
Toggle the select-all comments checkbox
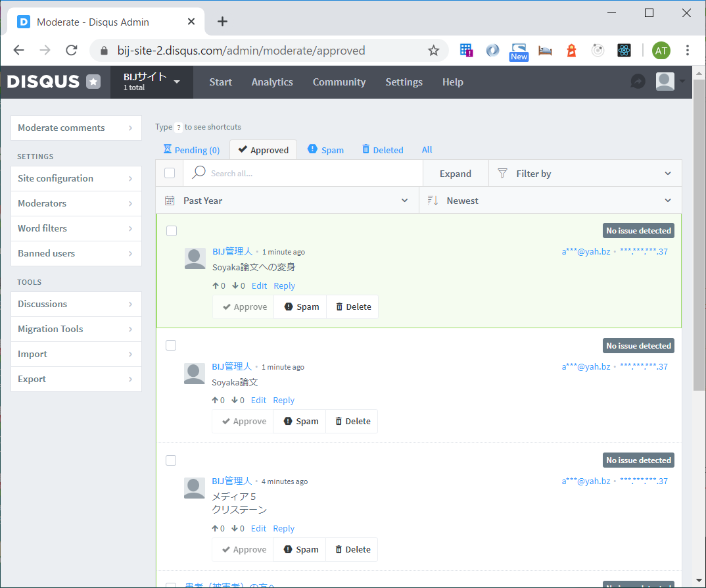pyautogui.click(x=170, y=173)
